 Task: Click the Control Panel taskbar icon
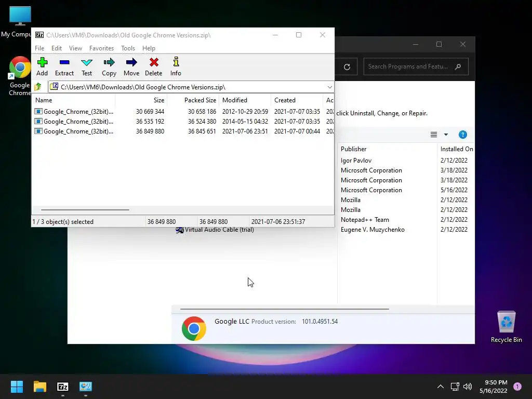tap(86, 387)
